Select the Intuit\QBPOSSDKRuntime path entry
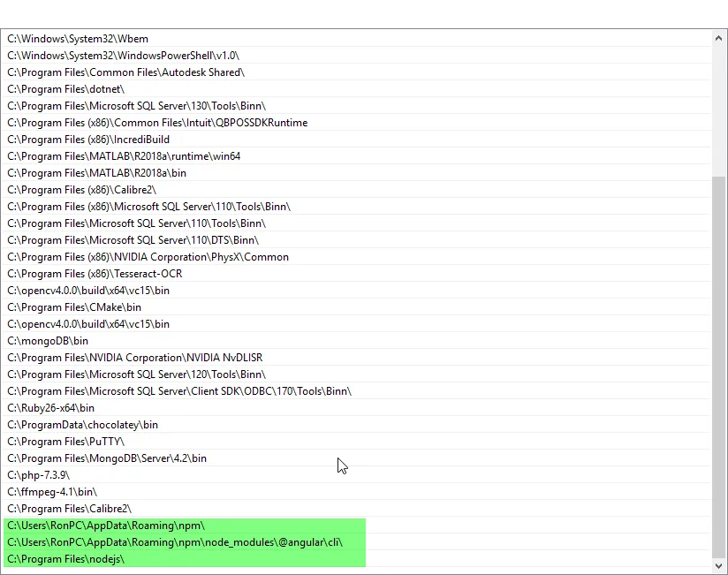Viewport: 728px width, 575px height. (x=357, y=123)
